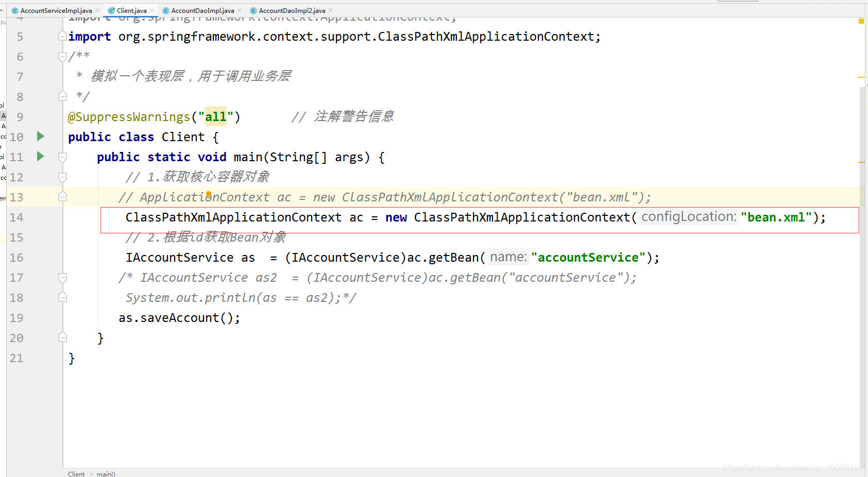Close the Client.java tab
Viewport: 868px width, 477px height.
[152, 10]
